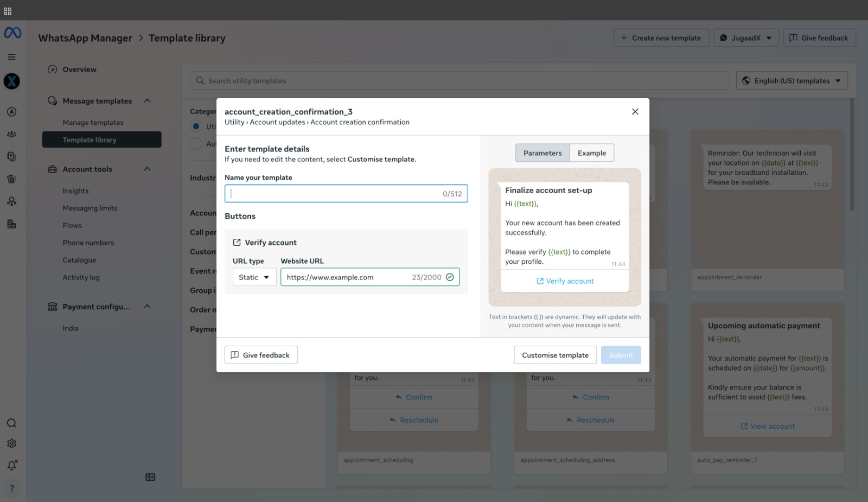Switch to the Parameters tab
Image resolution: width=868 pixels, height=502 pixels.
pyautogui.click(x=542, y=153)
